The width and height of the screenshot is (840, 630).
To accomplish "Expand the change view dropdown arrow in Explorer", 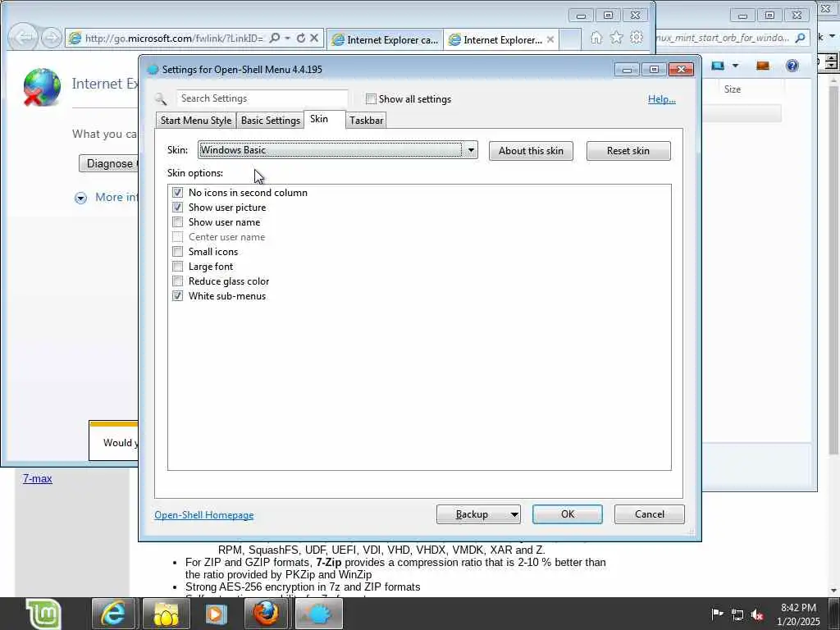I will coord(736,66).
